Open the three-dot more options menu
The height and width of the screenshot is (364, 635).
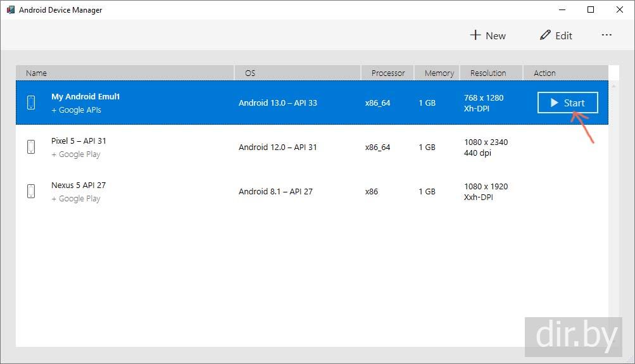coord(607,35)
